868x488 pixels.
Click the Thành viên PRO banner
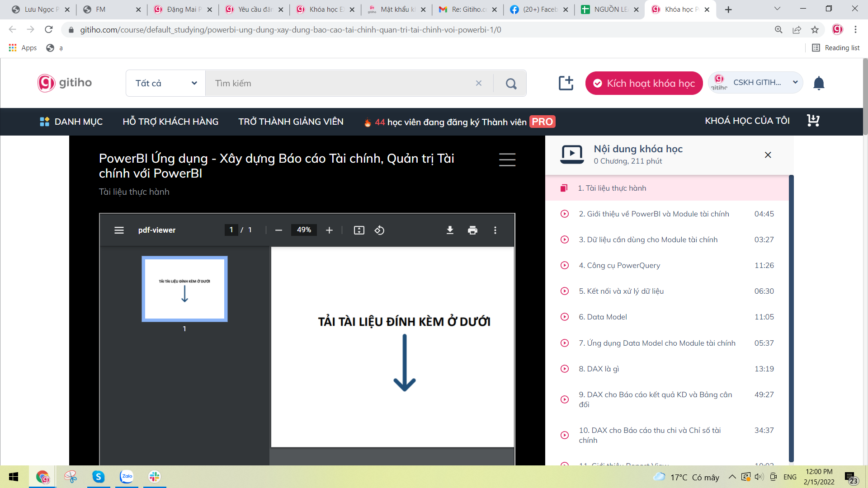459,122
